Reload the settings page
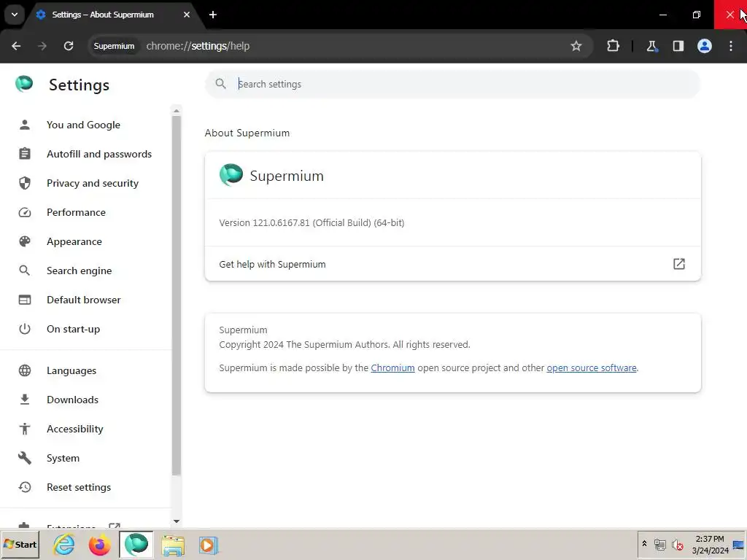The width and height of the screenshot is (747, 560). click(x=69, y=46)
